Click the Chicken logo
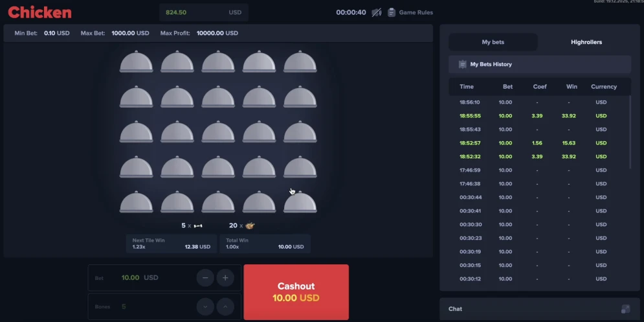644x322 pixels. [x=40, y=12]
